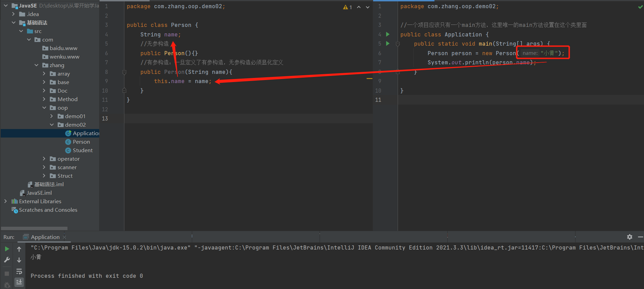Expand the Method package
The height and width of the screenshot is (289, 644).
click(x=44, y=99)
